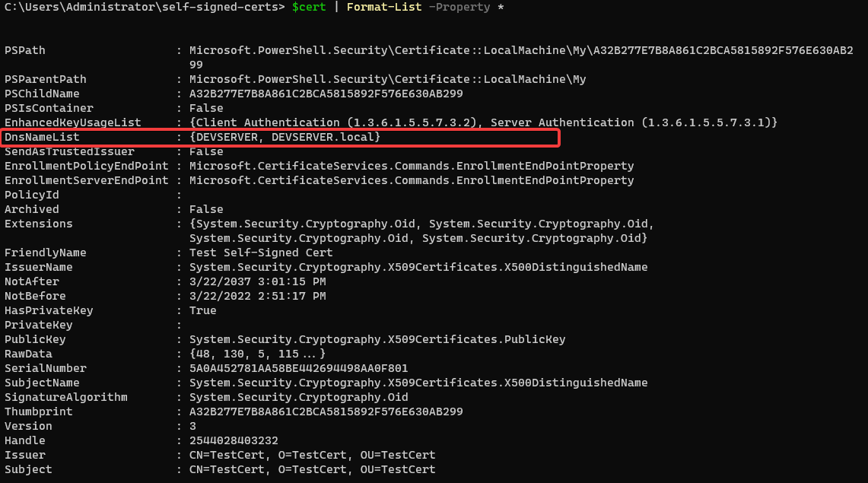Click the Subject distinguished name value
Viewport: 868px width, 483px height.
click(x=312, y=469)
